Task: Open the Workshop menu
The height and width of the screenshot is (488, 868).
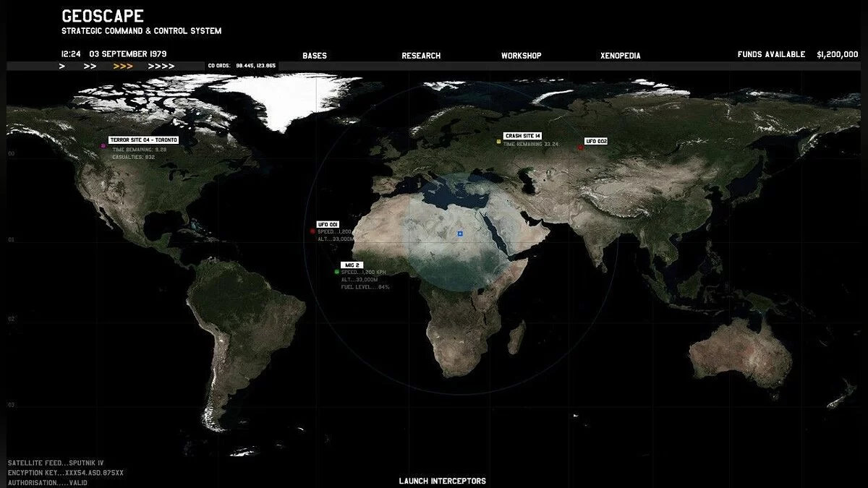Action: coord(522,56)
